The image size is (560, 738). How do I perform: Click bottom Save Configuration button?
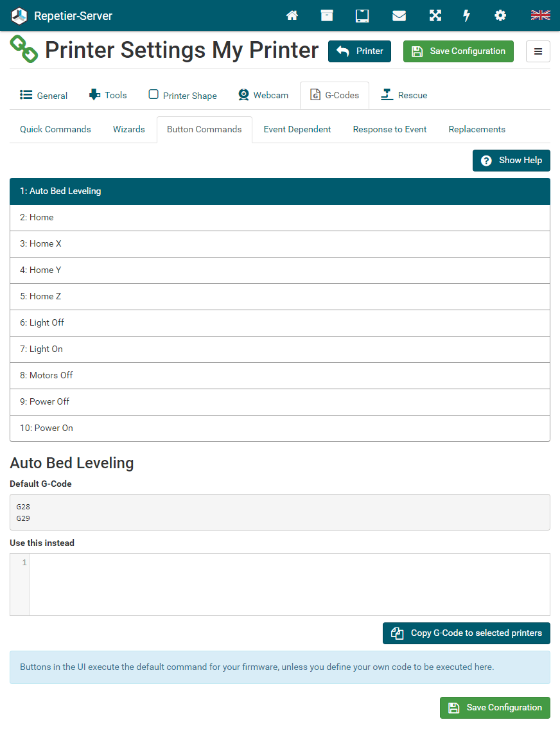(x=494, y=707)
